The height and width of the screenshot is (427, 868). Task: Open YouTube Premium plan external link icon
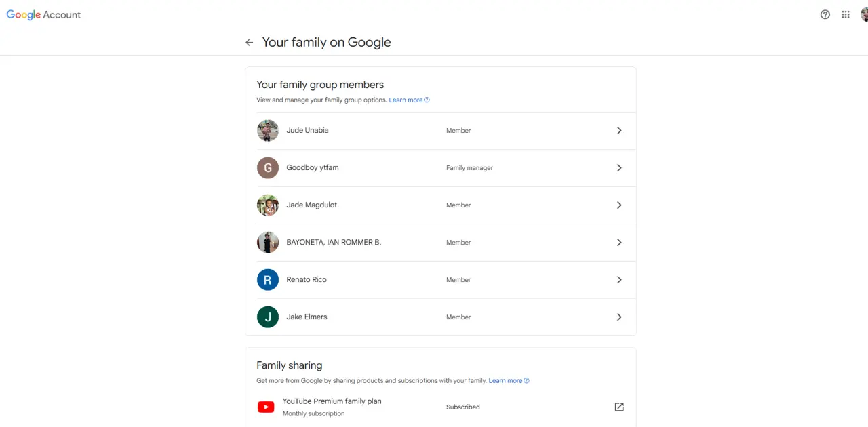pos(619,407)
